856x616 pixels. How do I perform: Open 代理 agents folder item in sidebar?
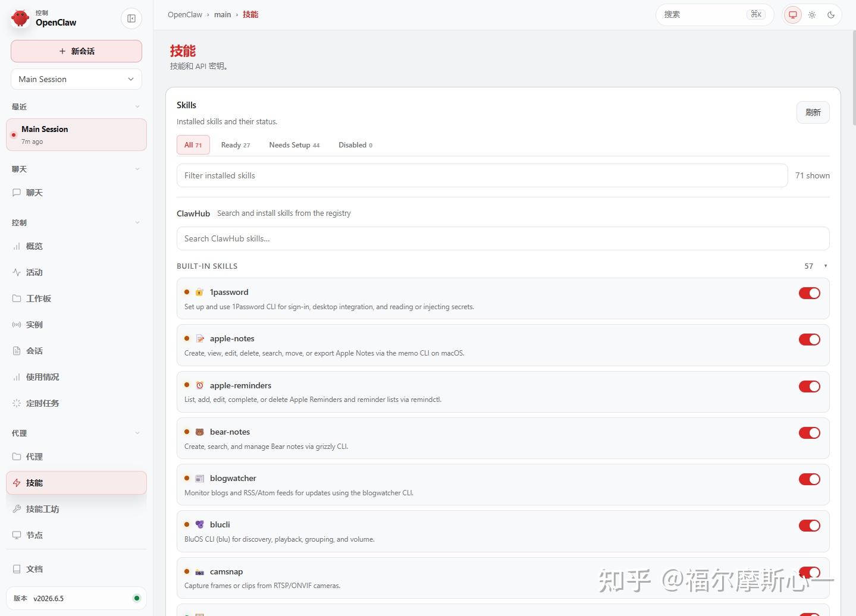tap(76, 457)
